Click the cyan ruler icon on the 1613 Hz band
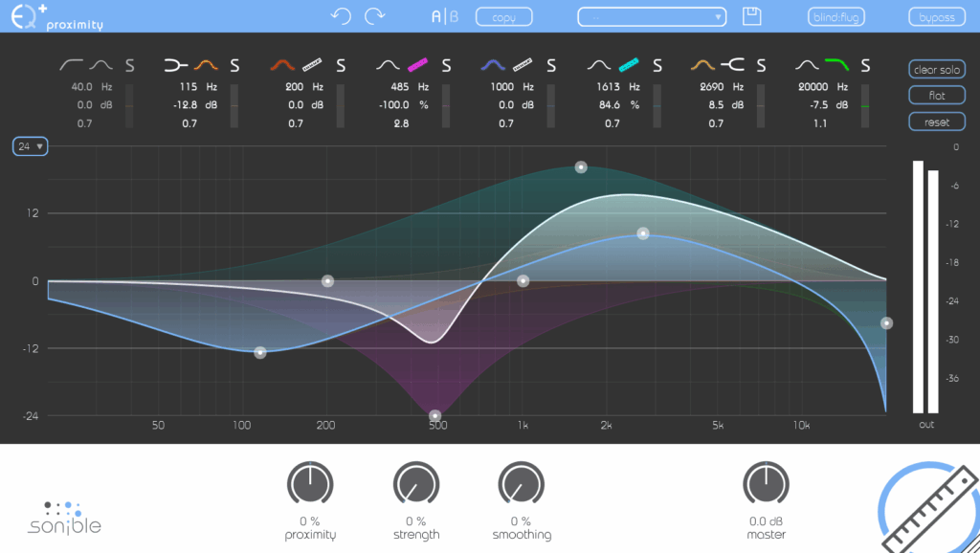Viewport: 980px width, 553px height. (629, 64)
